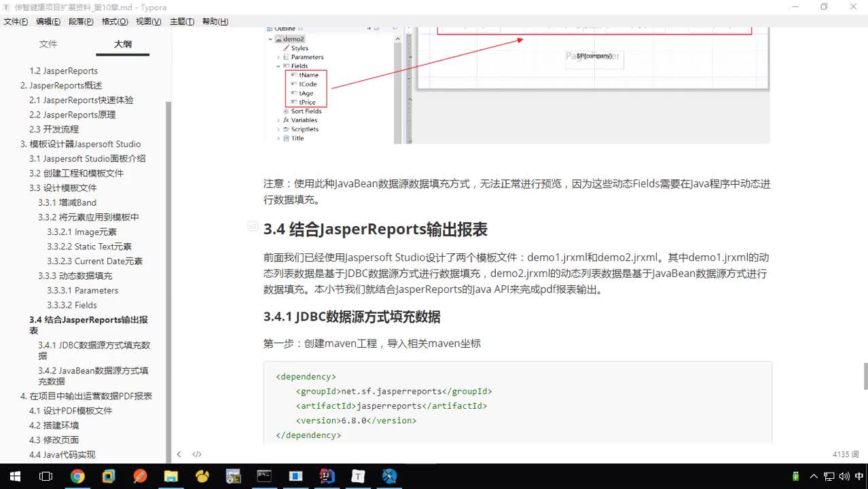The height and width of the screenshot is (489, 868).
Task: Open the 帮助 (Help) menu
Action: [215, 22]
